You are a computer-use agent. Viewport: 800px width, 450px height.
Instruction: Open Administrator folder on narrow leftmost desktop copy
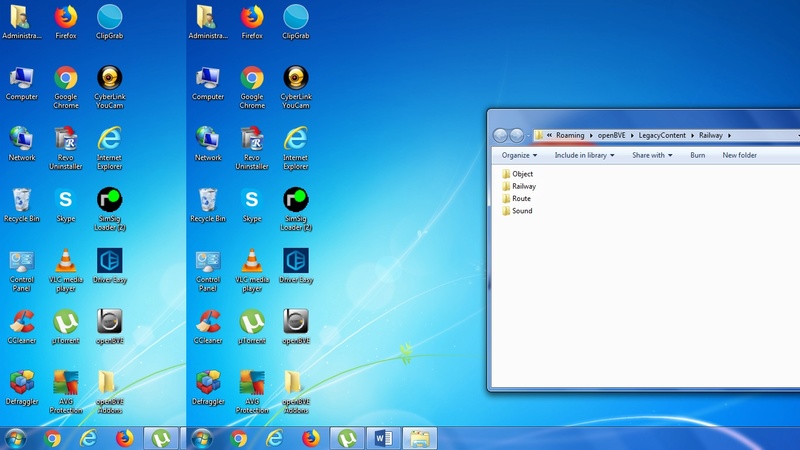[21, 22]
